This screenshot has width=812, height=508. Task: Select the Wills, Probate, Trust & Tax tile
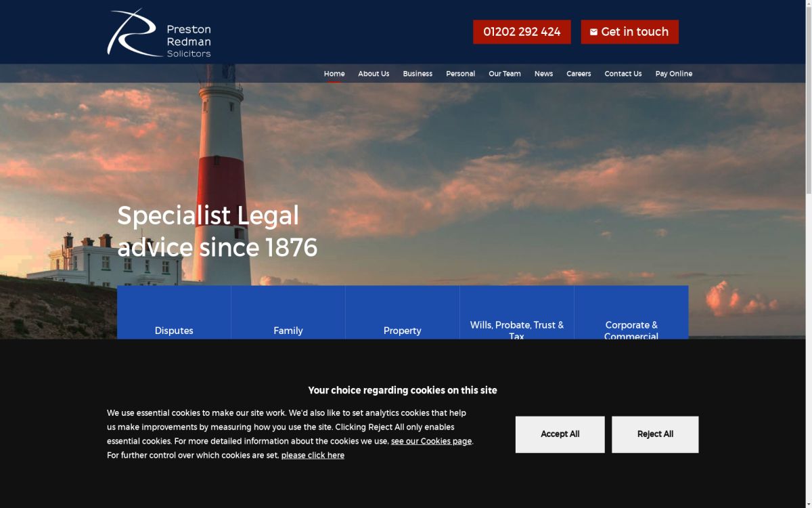517,317
